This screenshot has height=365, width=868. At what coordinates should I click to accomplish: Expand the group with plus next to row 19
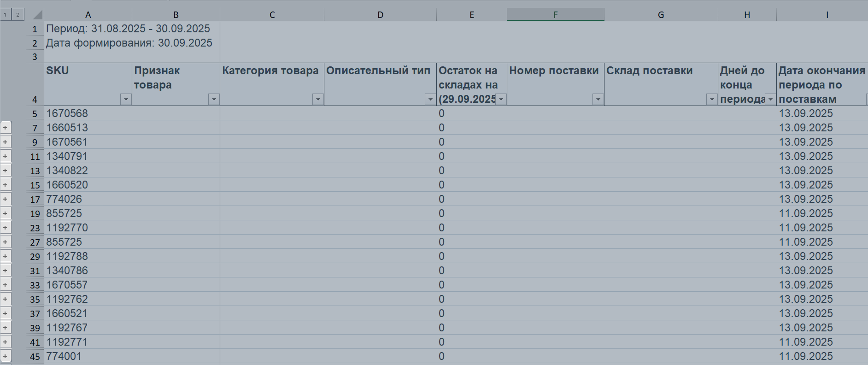click(x=5, y=213)
